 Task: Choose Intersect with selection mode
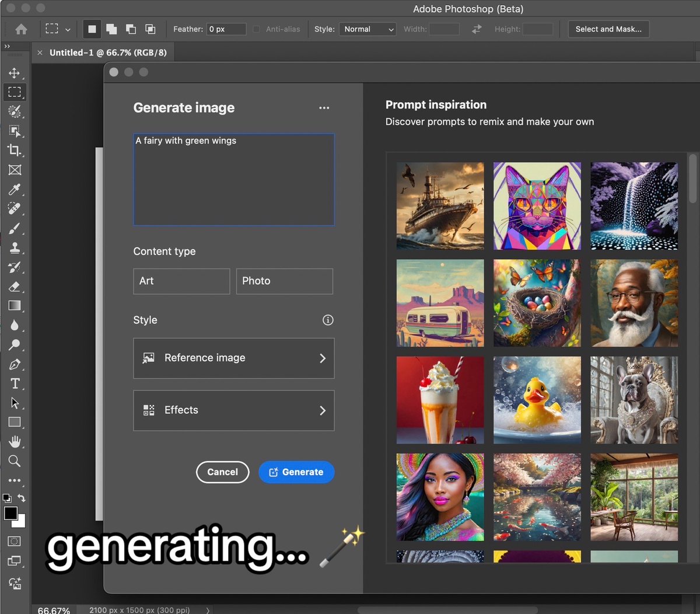pos(150,29)
